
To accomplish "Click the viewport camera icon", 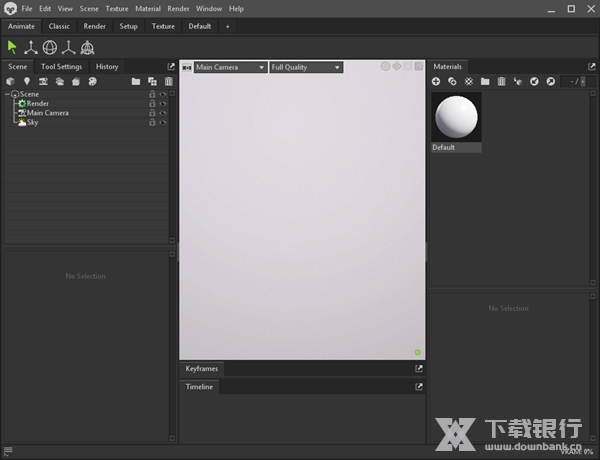I will pos(187,67).
